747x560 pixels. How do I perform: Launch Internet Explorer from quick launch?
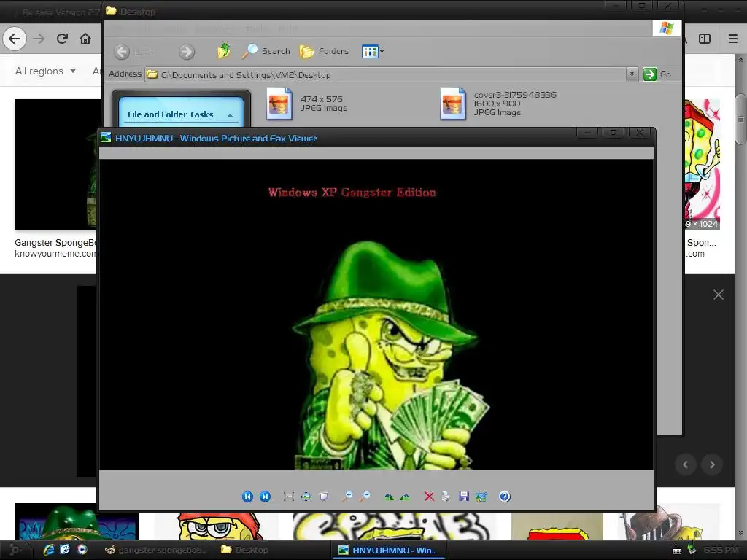coord(49,550)
